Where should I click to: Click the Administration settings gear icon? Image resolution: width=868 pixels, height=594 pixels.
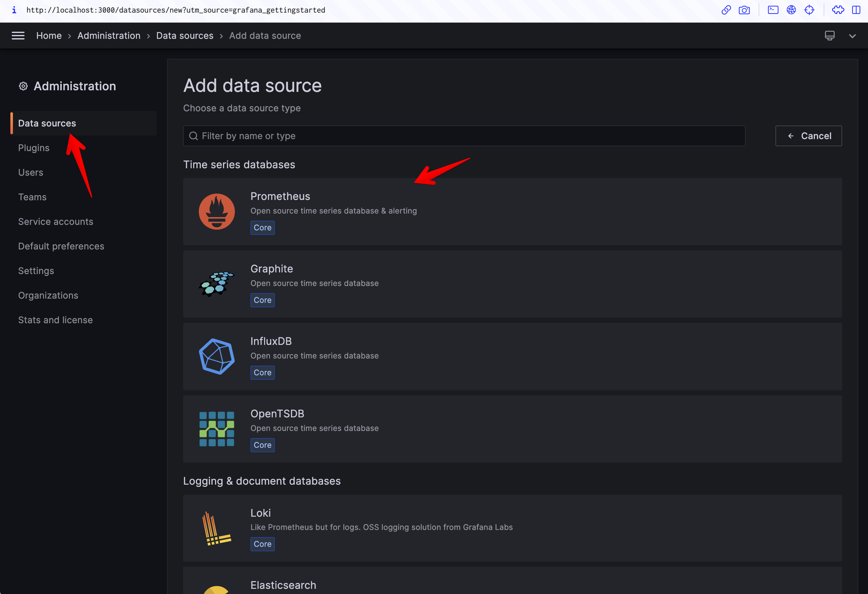click(x=24, y=86)
